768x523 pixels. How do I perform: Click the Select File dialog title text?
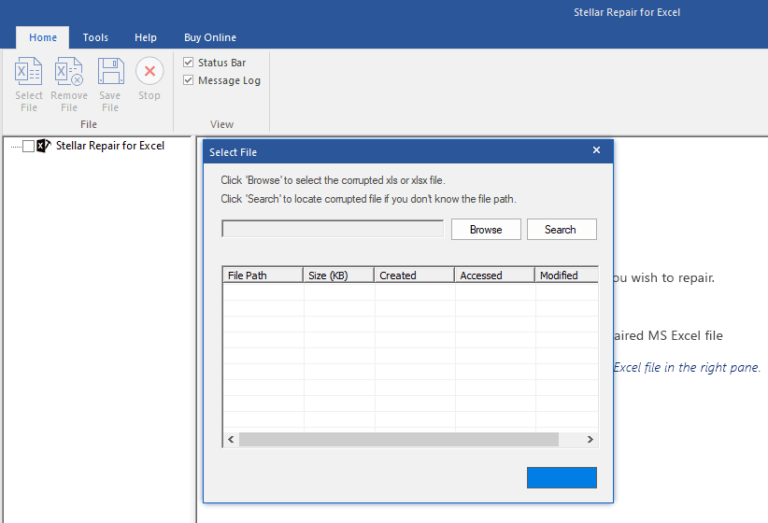233,152
